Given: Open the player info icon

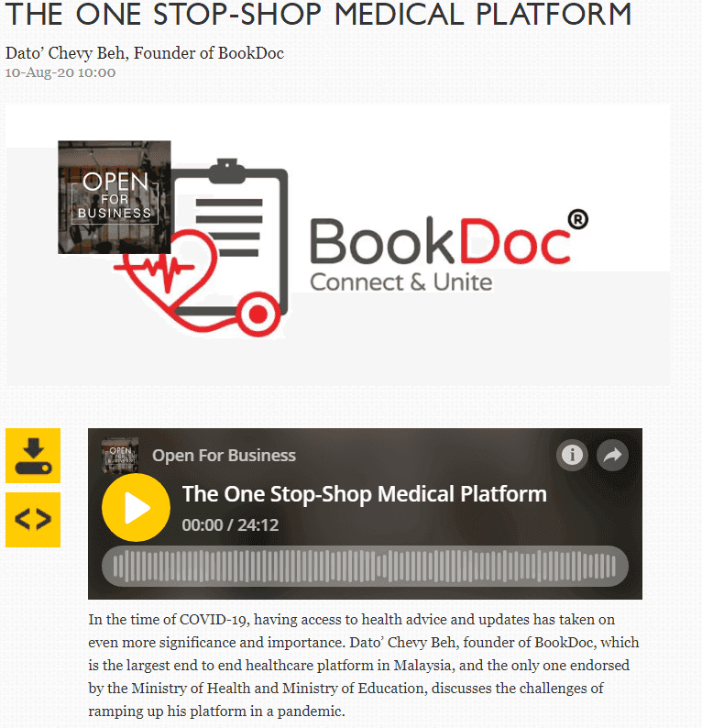Looking at the screenshot, I should pos(572,455).
